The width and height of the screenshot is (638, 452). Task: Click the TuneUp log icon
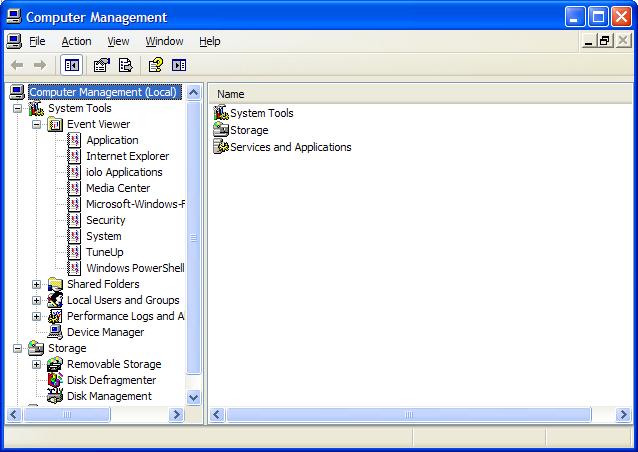[74, 252]
